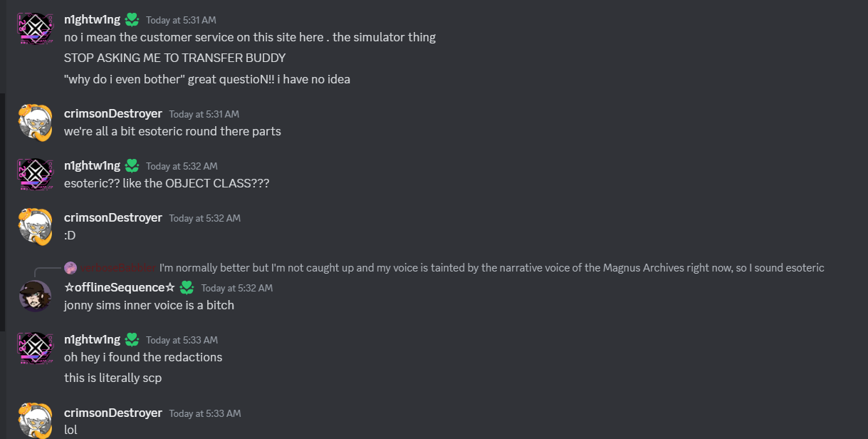Click the green role icon on the redactions message

click(132, 339)
